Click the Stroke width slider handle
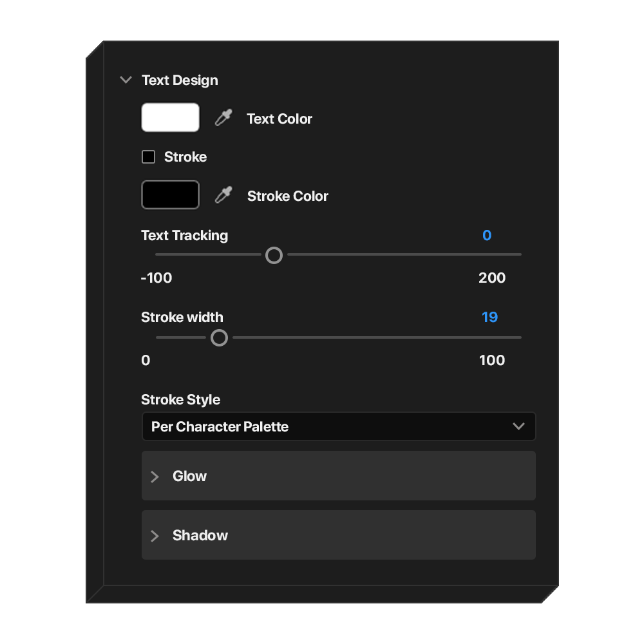 point(220,337)
